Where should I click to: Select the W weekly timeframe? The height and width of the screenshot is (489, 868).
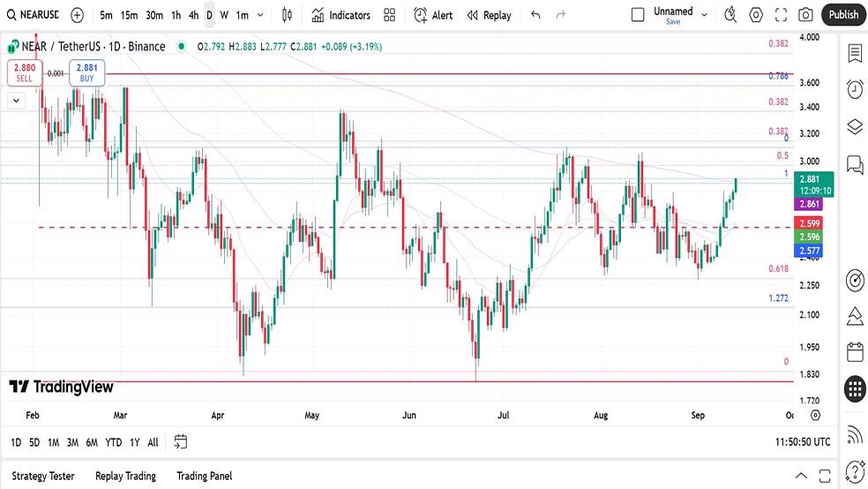point(224,15)
